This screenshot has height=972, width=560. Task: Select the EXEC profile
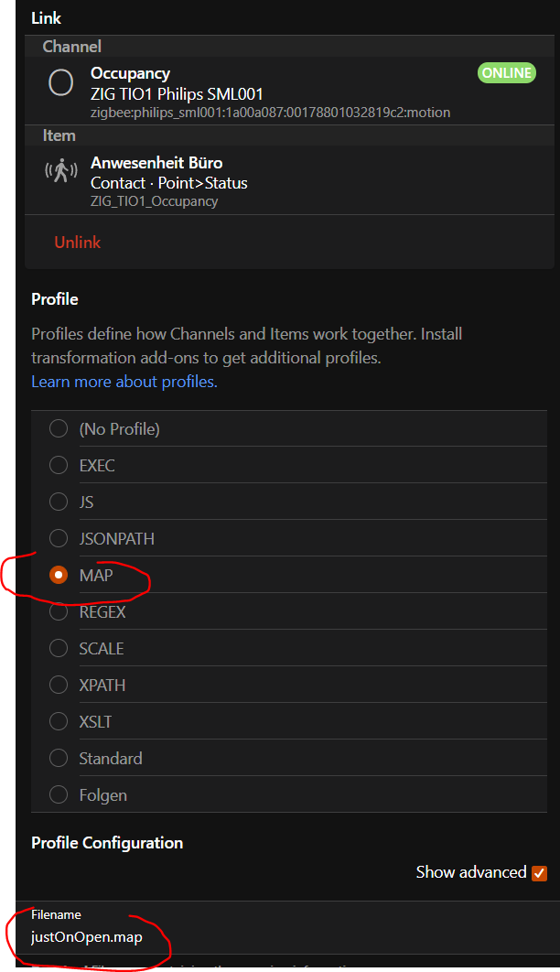[59, 465]
